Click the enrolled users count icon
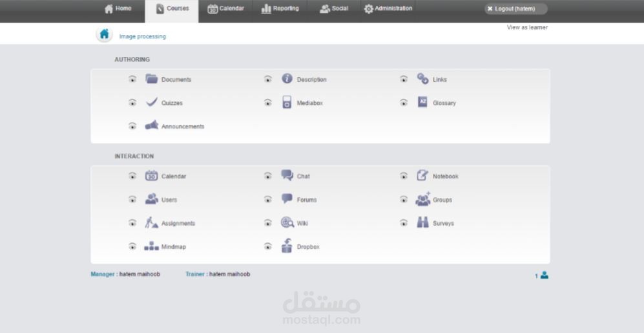This screenshot has width=644, height=333. pyautogui.click(x=544, y=275)
